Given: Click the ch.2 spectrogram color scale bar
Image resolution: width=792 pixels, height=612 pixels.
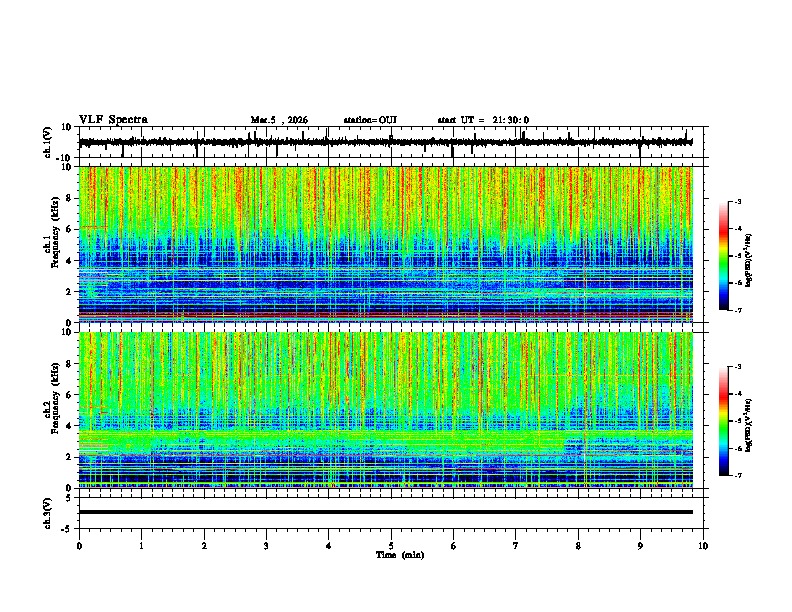Looking at the screenshot, I should [x=724, y=421].
